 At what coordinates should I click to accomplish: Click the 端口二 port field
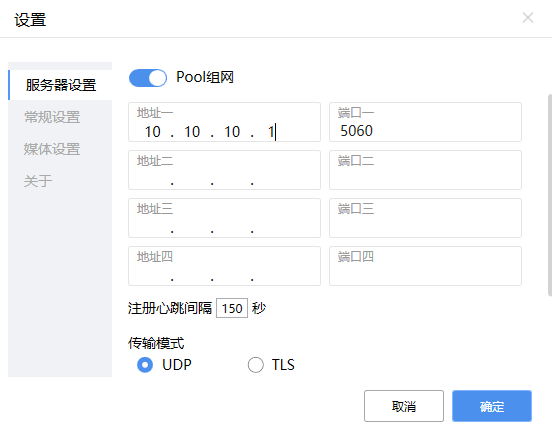425,170
